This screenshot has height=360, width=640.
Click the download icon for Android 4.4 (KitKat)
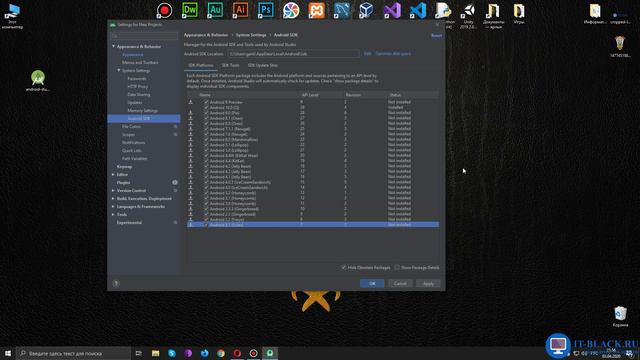point(191,161)
